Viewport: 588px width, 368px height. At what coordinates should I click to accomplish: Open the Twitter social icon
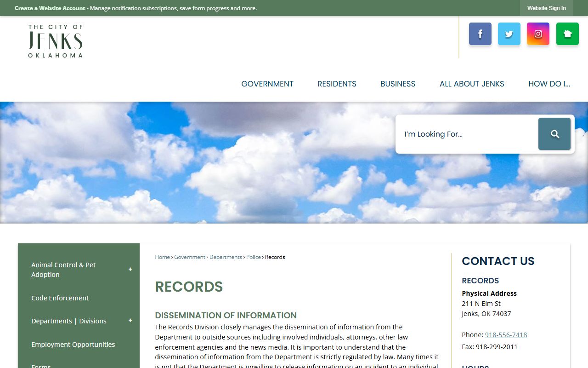point(509,34)
